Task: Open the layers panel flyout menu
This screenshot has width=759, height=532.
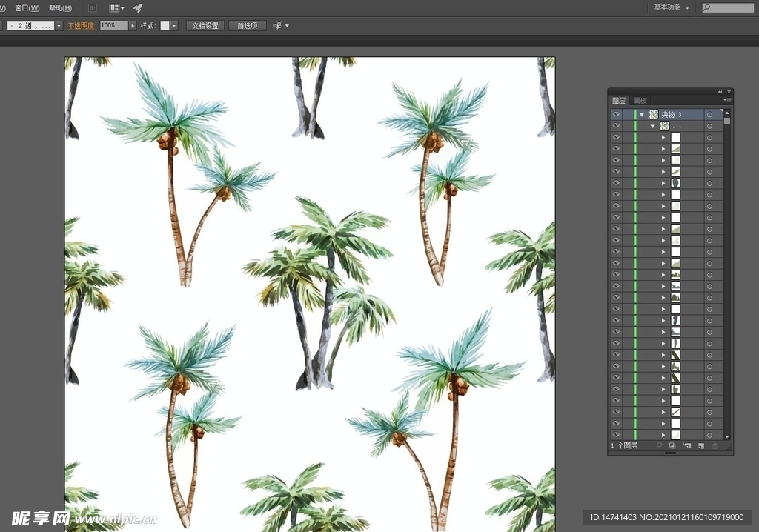Action: point(728,100)
